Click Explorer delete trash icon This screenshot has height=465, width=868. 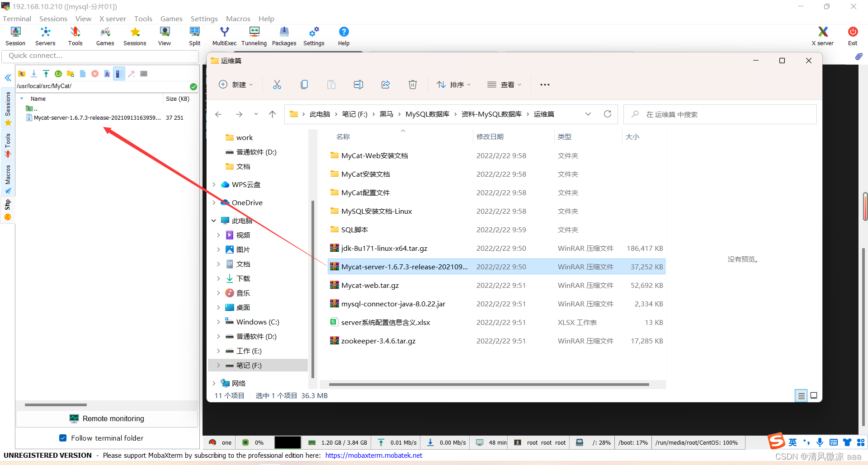[x=413, y=85]
